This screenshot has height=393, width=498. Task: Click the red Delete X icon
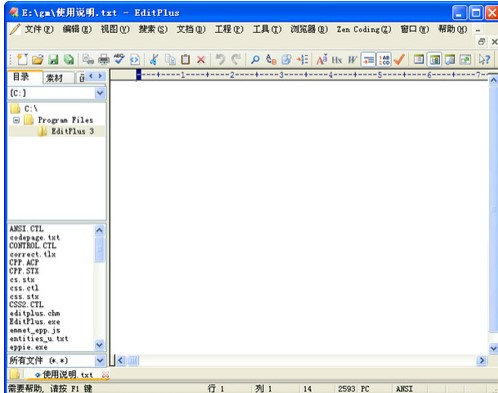tap(201, 60)
